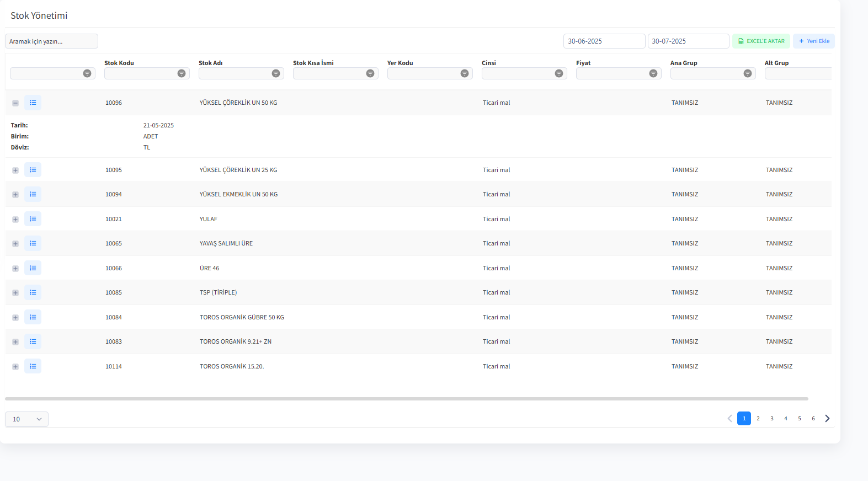Viewport: 868px width, 481px height.
Task: Collapse details of row 10096
Action: 15,103
